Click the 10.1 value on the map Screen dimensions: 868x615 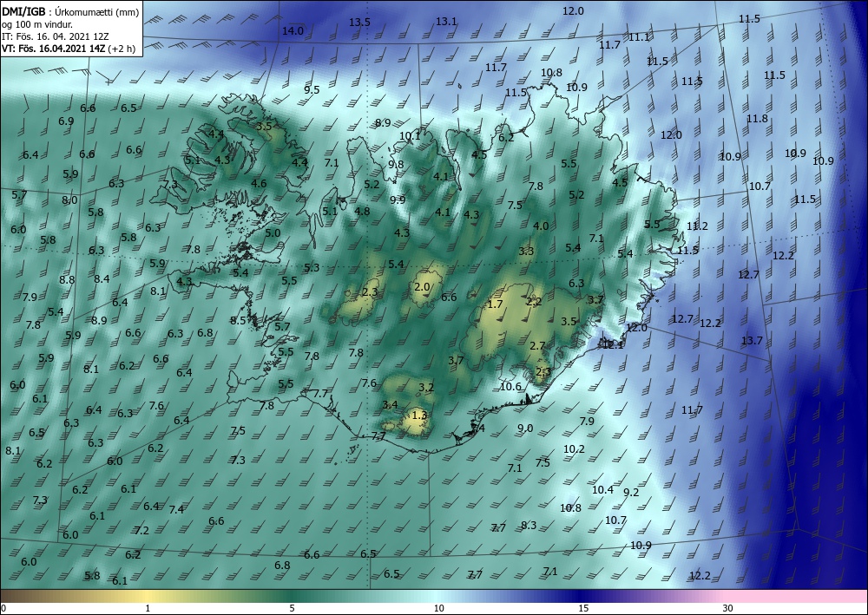click(x=410, y=135)
